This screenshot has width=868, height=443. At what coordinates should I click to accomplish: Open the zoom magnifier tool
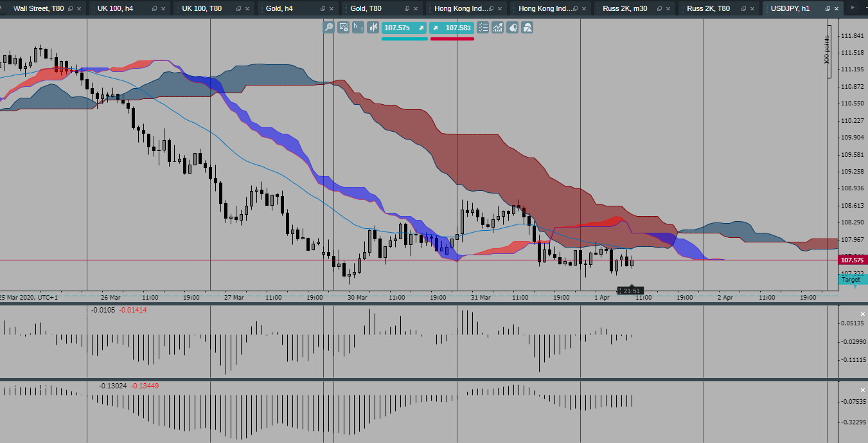tap(328, 28)
